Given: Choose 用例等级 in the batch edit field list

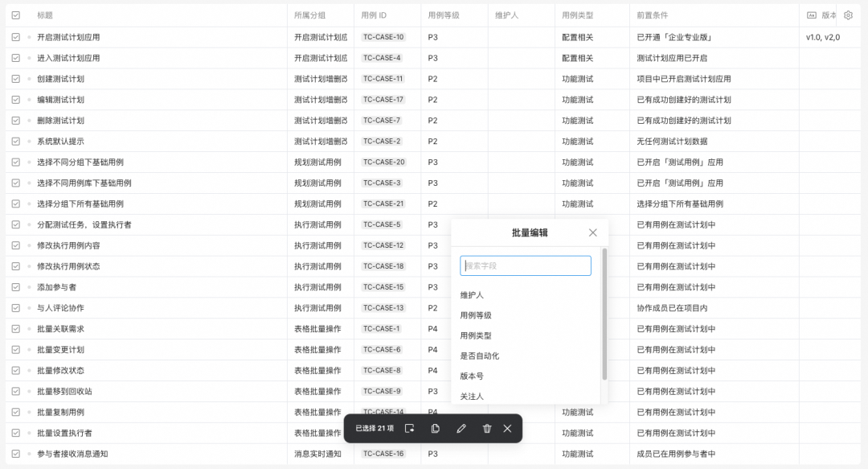Looking at the screenshot, I should tap(476, 315).
